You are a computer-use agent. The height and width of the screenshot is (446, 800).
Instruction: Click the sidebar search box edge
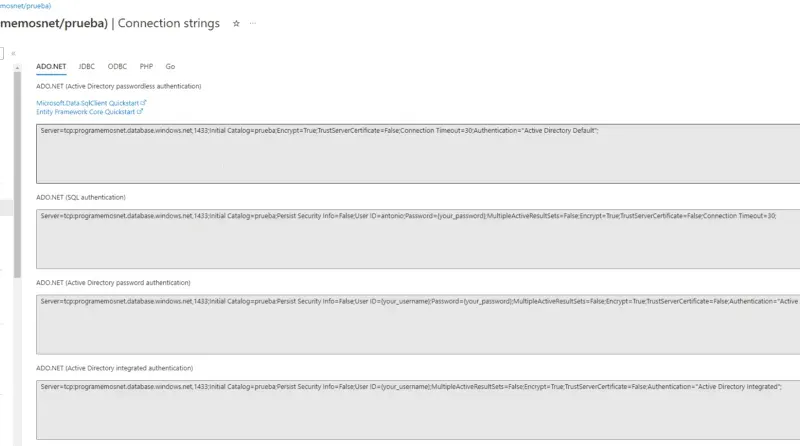[x=3, y=53]
